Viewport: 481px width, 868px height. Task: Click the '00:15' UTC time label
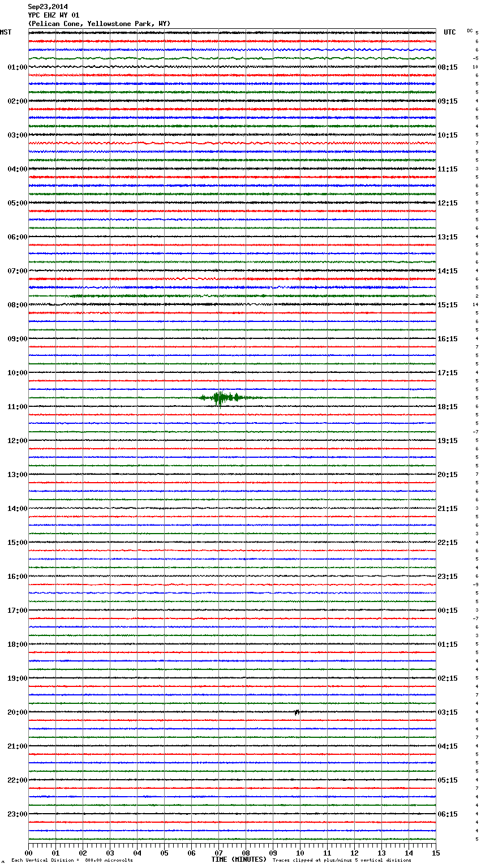click(448, 611)
